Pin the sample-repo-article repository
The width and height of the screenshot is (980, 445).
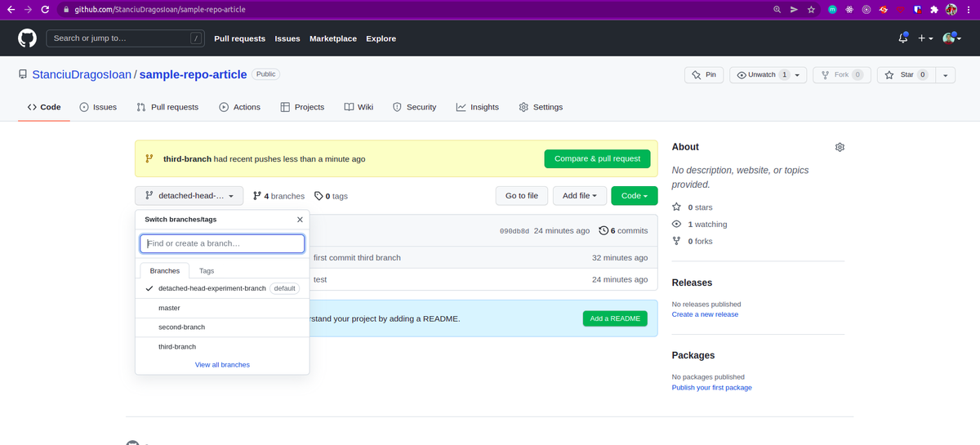coord(703,75)
